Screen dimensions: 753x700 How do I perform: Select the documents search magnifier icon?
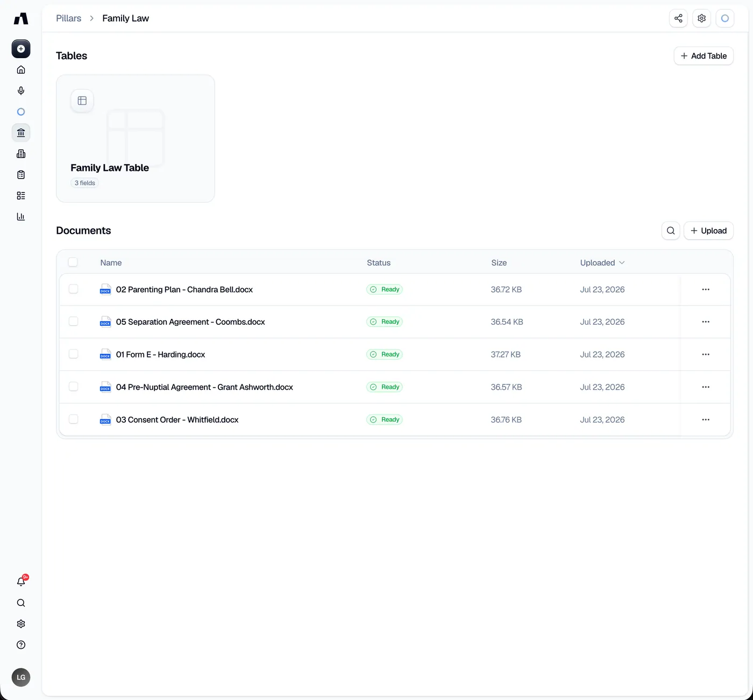671,231
